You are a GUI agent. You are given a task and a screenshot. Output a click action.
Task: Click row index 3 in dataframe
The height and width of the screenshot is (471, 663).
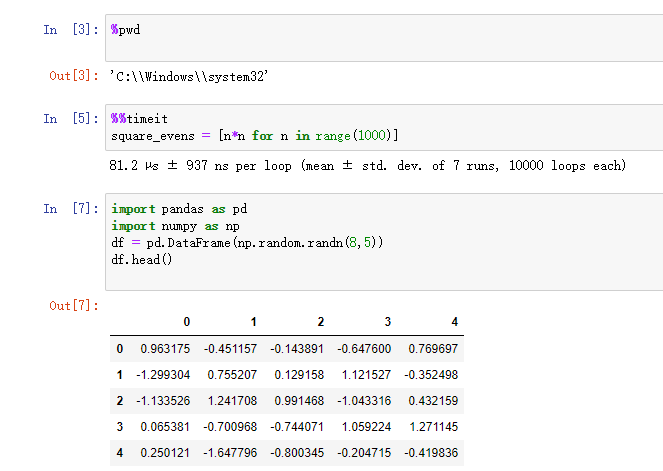pos(120,427)
